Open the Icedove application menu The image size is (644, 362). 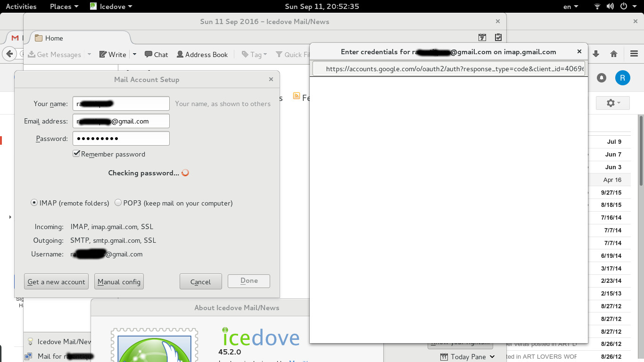click(111, 7)
